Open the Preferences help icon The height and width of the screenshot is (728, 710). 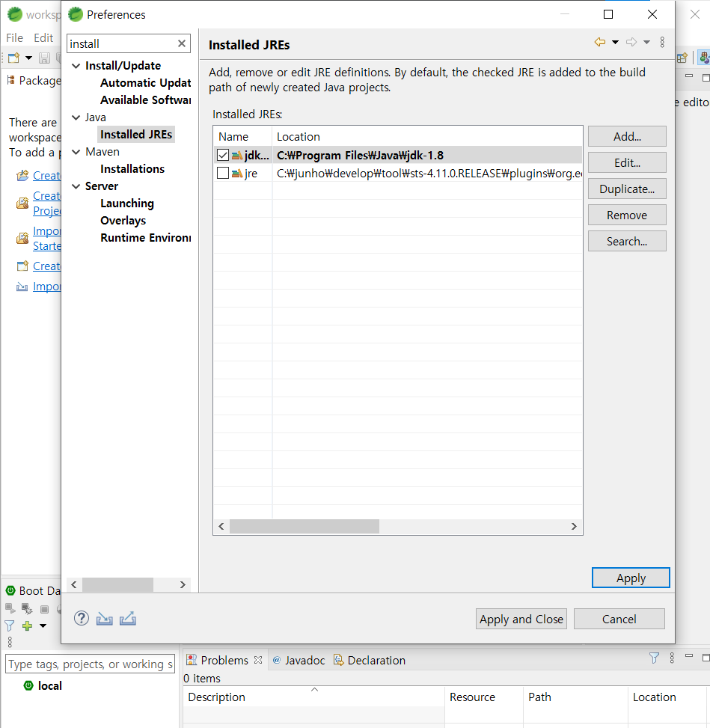coord(82,618)
